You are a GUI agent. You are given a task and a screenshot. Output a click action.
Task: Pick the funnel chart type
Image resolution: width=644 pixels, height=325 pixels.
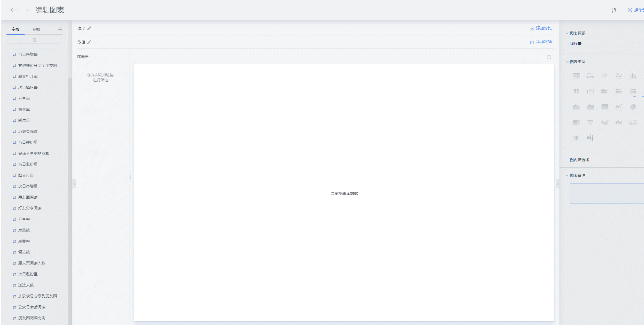pos(590,122)
